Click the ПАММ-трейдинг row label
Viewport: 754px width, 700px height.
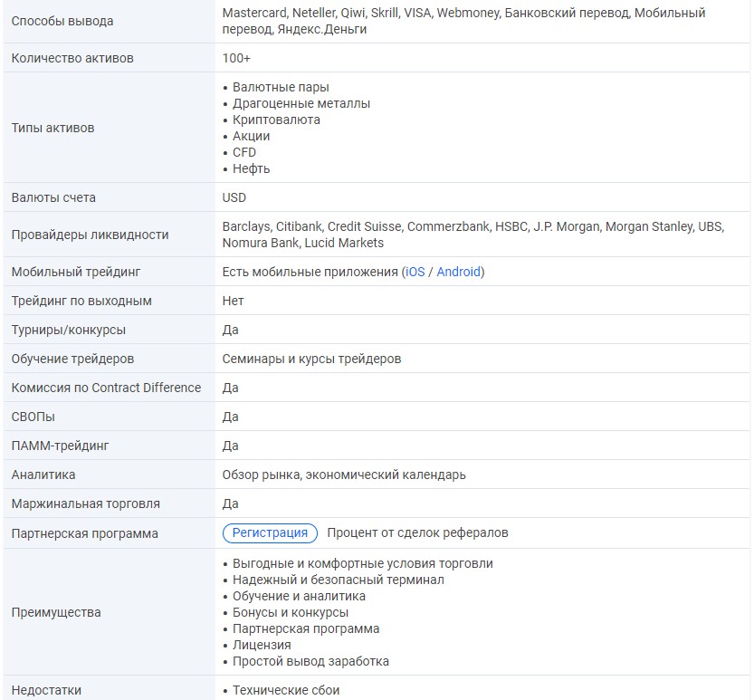tap(61, 446)
